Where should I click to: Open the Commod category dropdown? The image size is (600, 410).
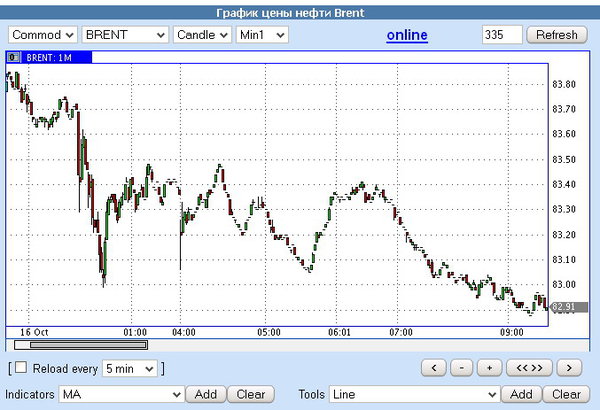(43, 35)
